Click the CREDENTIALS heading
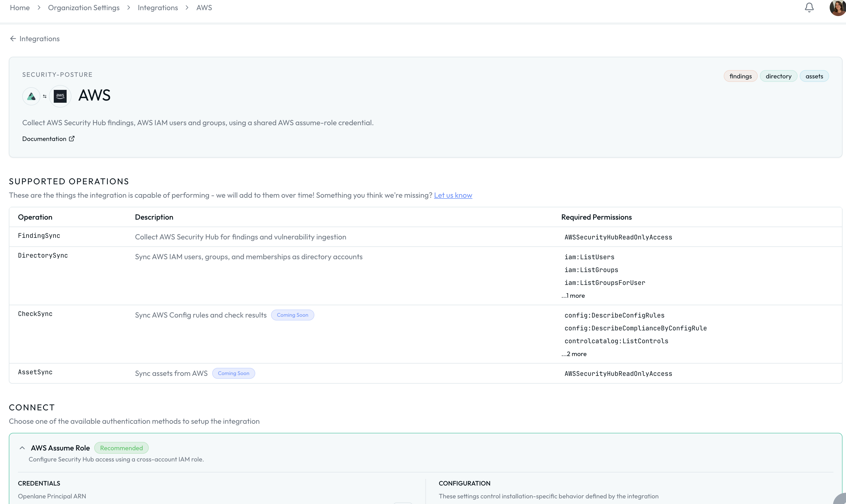Image resolution: width=846 pixels, height=504 pixels. click(39, 483)
